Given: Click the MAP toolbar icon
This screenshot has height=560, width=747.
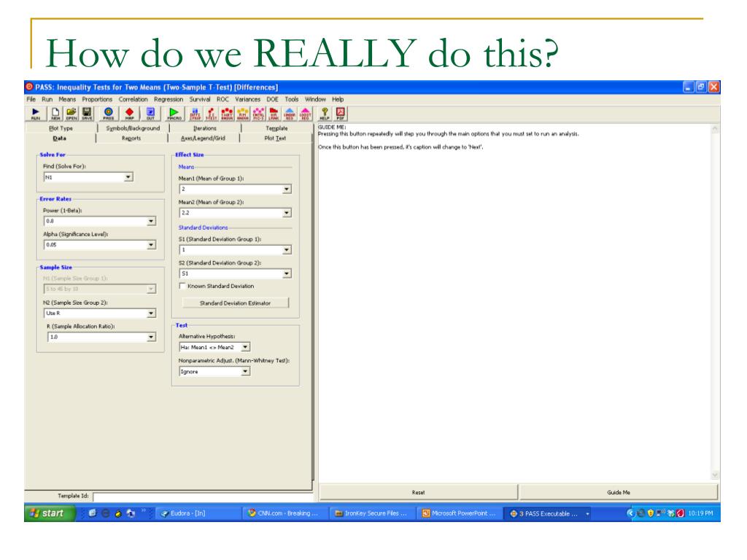Looking at the screenshot, I should pos(129,114).
